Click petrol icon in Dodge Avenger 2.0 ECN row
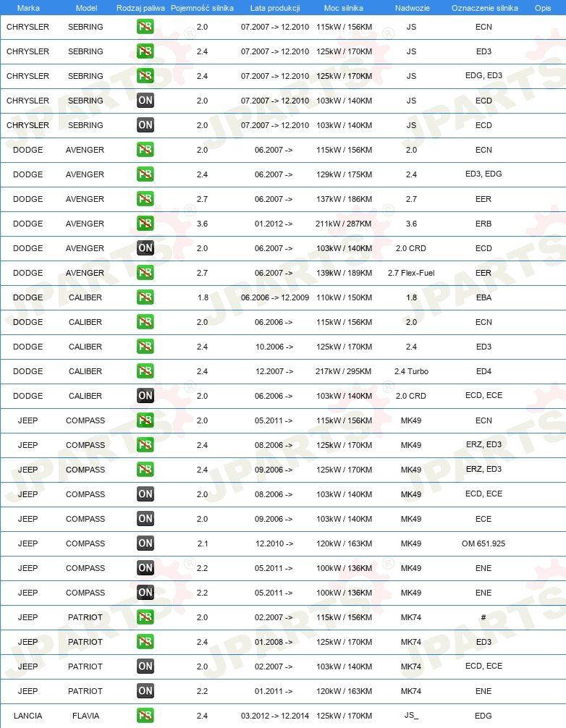The image size is (566, 728). click(x=145, y=150)
